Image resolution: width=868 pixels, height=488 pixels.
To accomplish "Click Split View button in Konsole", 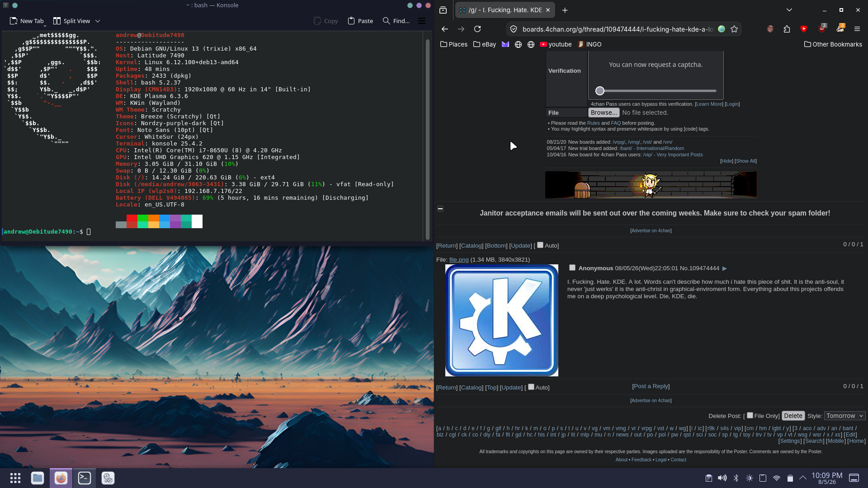I will [72, 21].
